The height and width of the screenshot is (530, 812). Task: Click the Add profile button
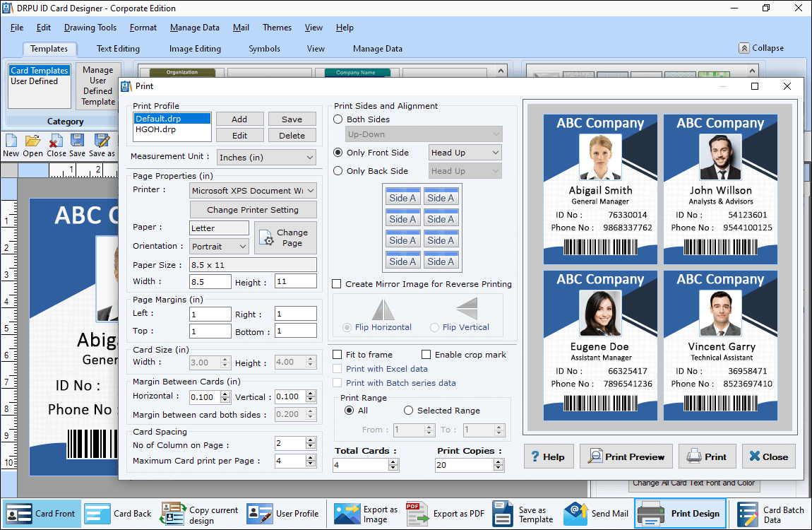click(x=239, y=119)
